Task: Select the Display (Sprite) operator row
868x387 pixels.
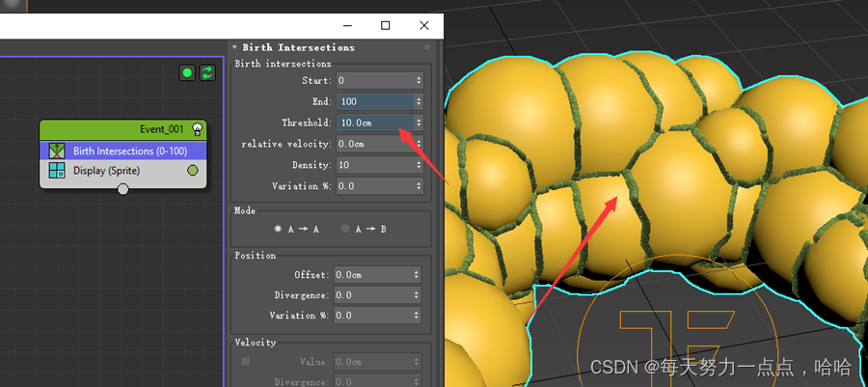Action: [122, 171]
